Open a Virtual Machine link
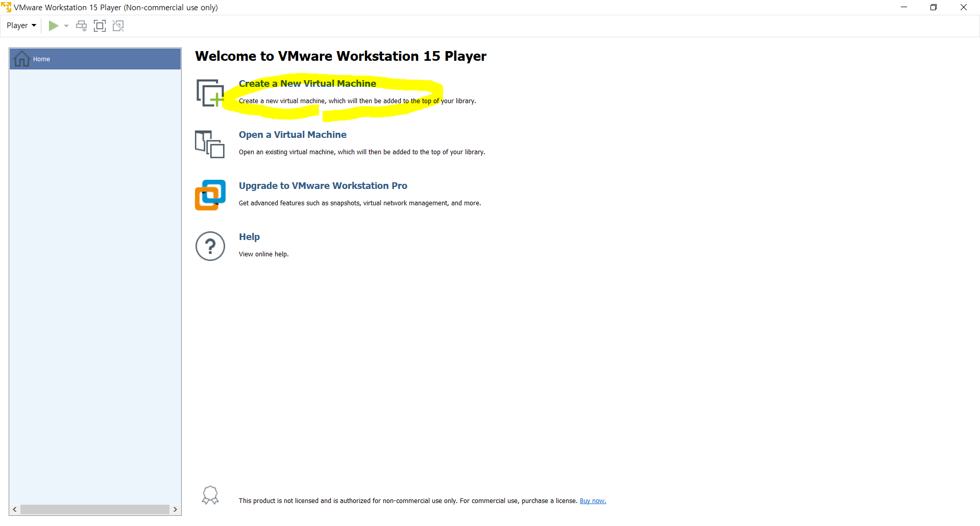Screen dimensions: 980x526 click(292, 135)
